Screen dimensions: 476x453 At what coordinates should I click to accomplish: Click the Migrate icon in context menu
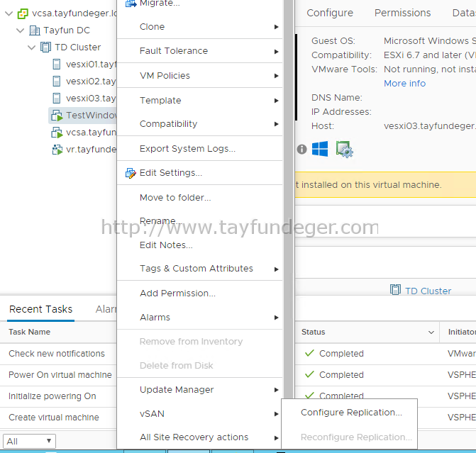pyautogui.click(x=131, y=4)
